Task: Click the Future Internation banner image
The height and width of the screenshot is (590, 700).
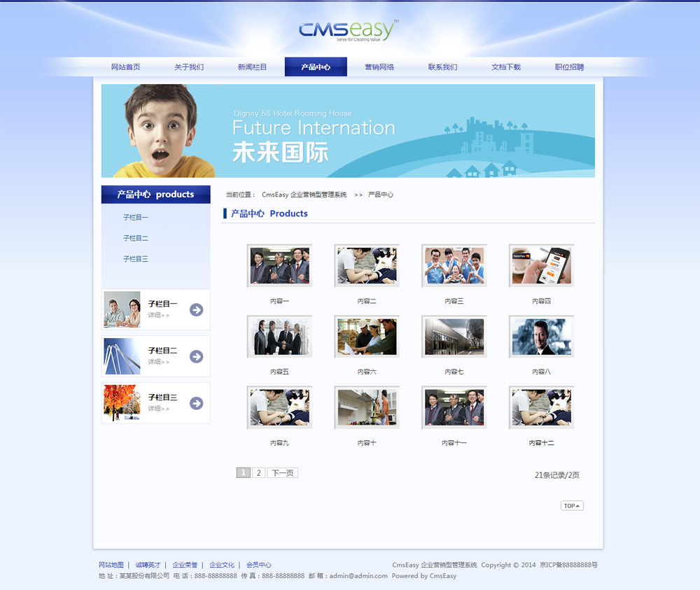Action: point(348,131)
